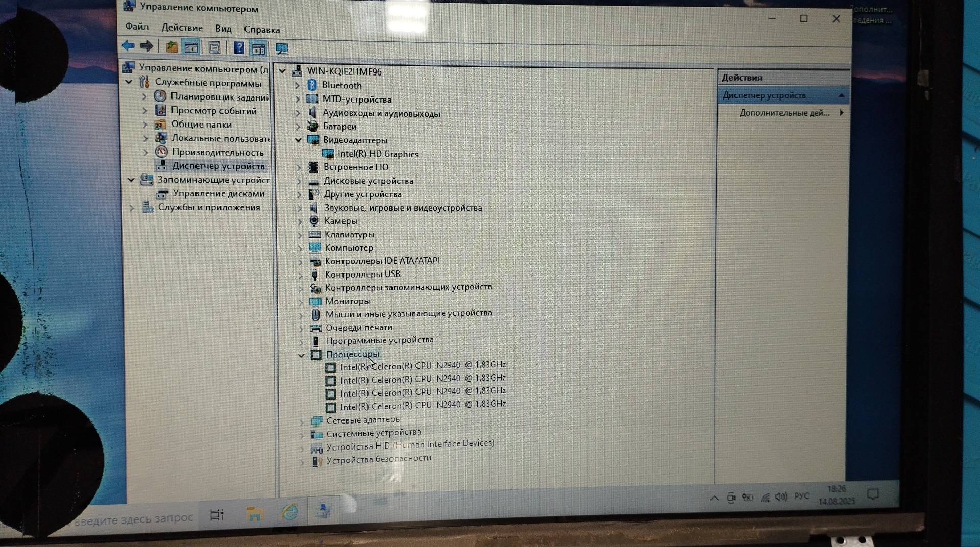The width and height of the screenshot is (980, 547).
Task: Click the volume speaker icon in system tray
Action: click(780, 496)
